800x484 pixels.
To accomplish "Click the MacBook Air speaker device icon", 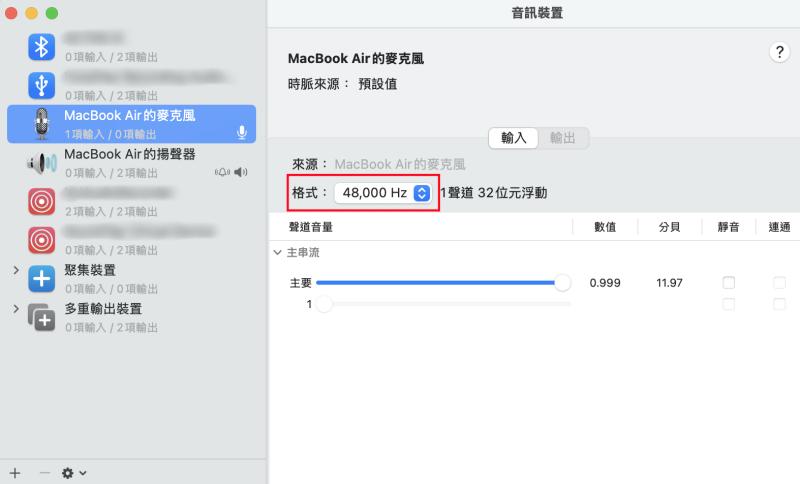I will point(41,163).
